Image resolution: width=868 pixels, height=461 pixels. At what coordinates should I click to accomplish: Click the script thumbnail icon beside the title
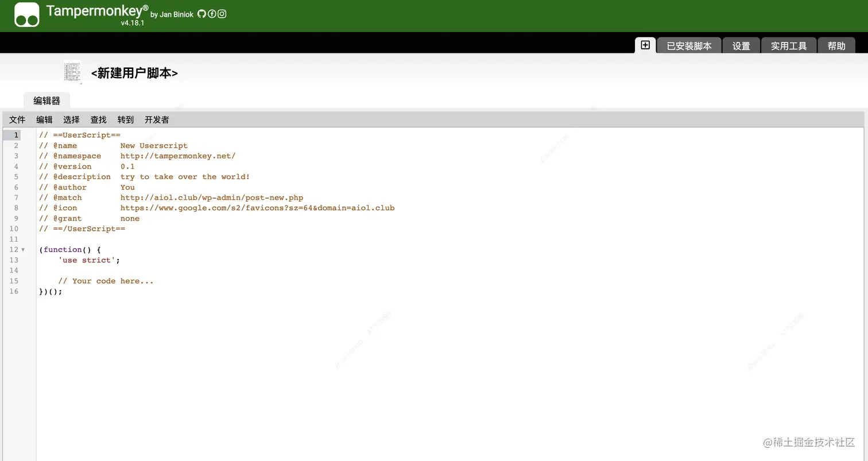(x=72, y=72)
